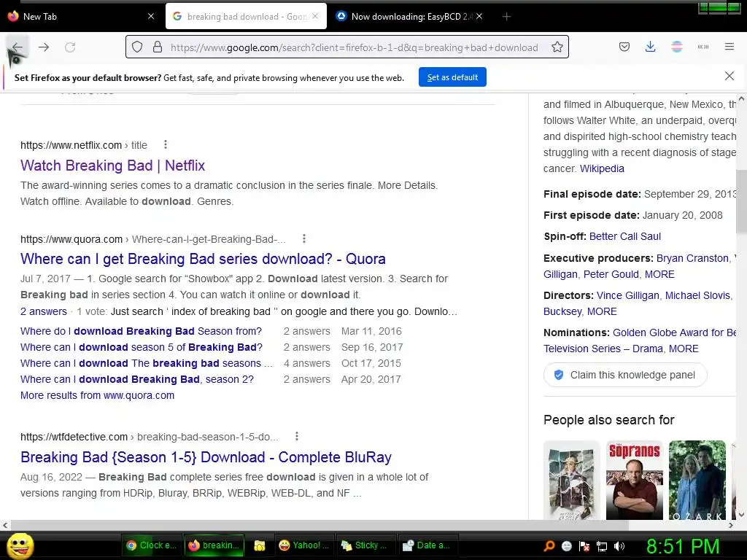Go forward with the forward arrow button
Image resolution: width=747 pixels, height=560 pixels.
click(44, 47)
